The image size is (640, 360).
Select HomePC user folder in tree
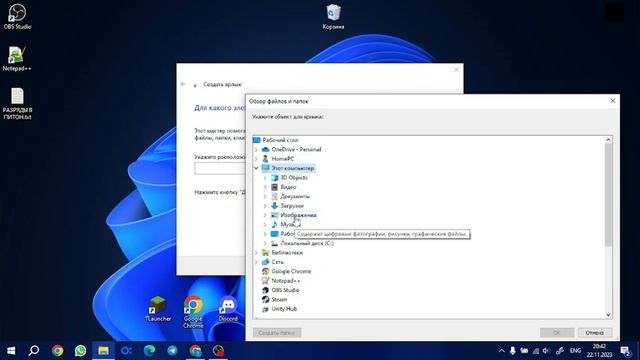282,159
